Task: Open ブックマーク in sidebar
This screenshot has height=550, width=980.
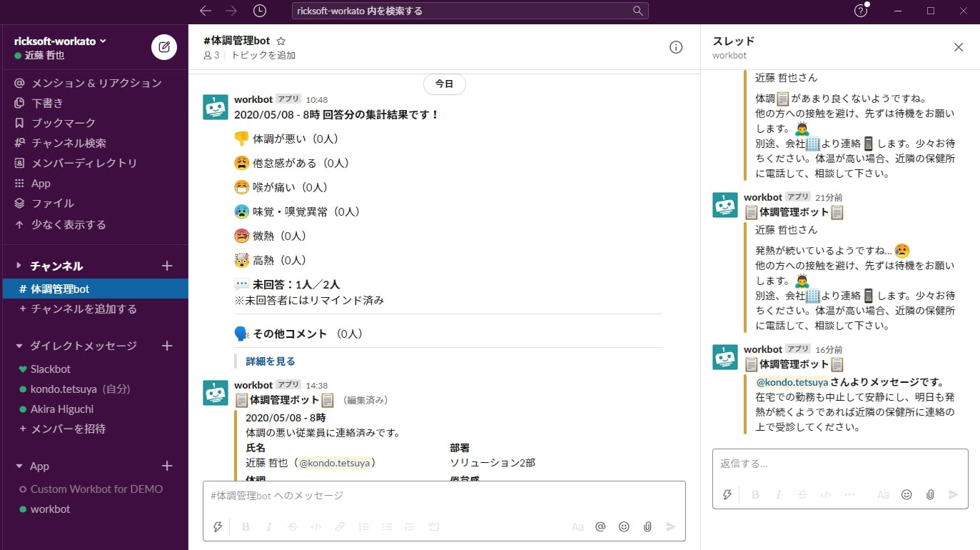Action: (x=94, y=123)
